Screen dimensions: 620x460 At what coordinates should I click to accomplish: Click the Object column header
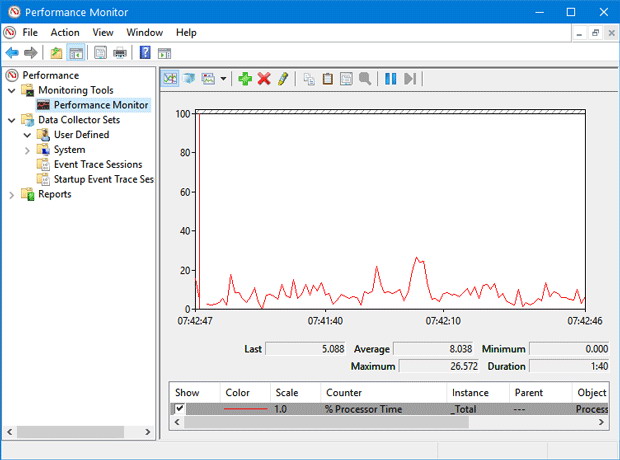tap(590, 392)
